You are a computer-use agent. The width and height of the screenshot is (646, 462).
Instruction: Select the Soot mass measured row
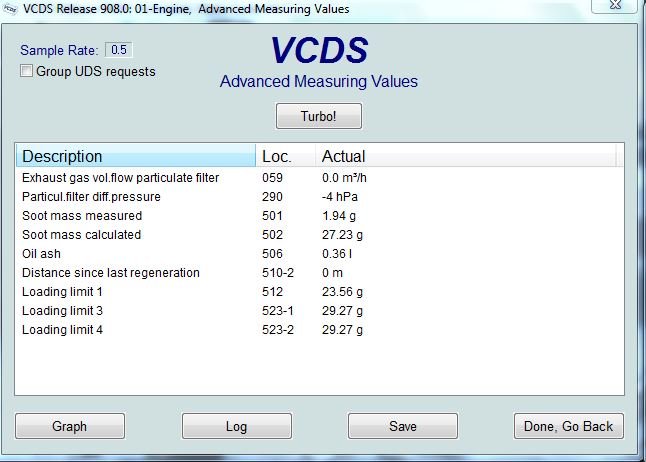(x=319, y=216)
